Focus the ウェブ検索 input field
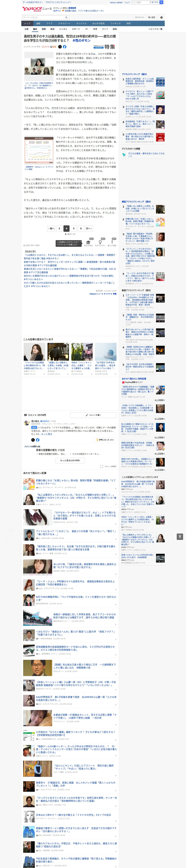 point(140,2)
